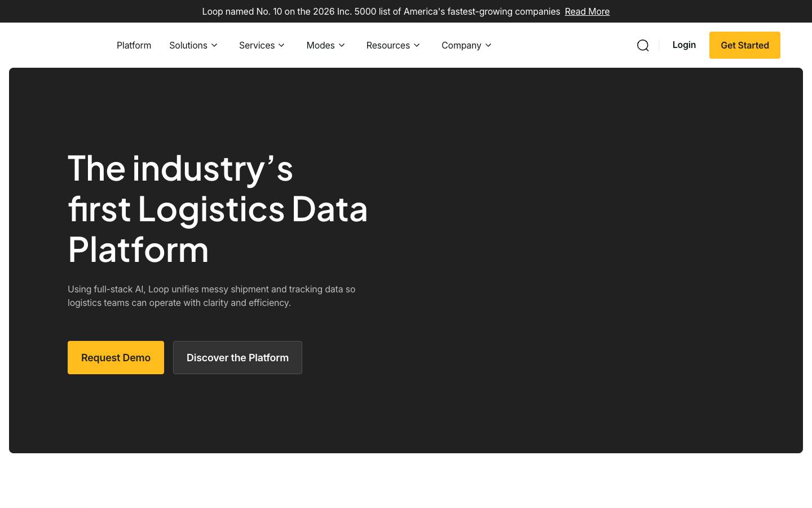This screenshot has height=508, width=812.
Task: Click the search magnifier icon
Action: (x=643, y=45)
